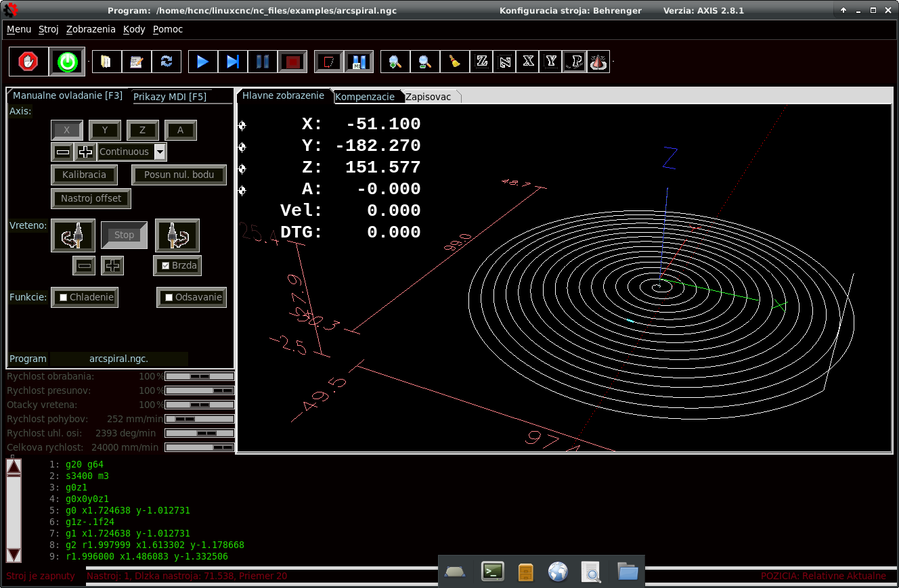
Task: Enable Odsavanie extraction checkbox
Action: point(168,298)
